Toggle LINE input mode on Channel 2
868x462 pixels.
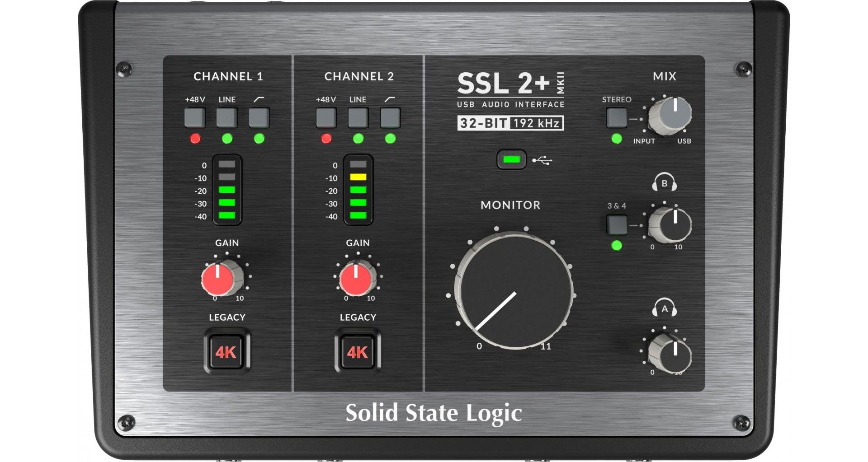tap(359, 118)
